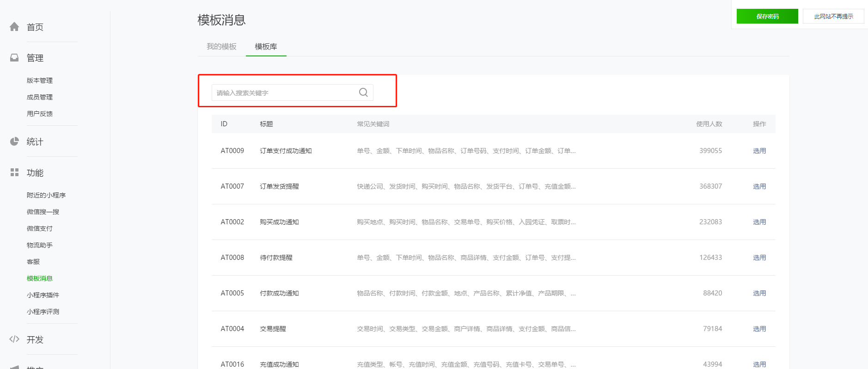Click usage count 88420
Image resolution: width=868 pixels, height=369 pixels.
coord(712,293)
